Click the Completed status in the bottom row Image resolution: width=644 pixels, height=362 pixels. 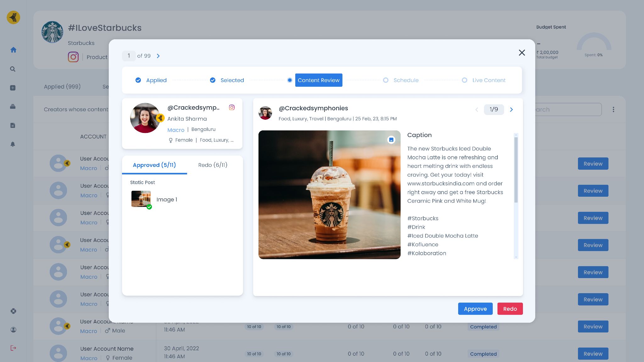pyautogui.click(x=483, y=354)
